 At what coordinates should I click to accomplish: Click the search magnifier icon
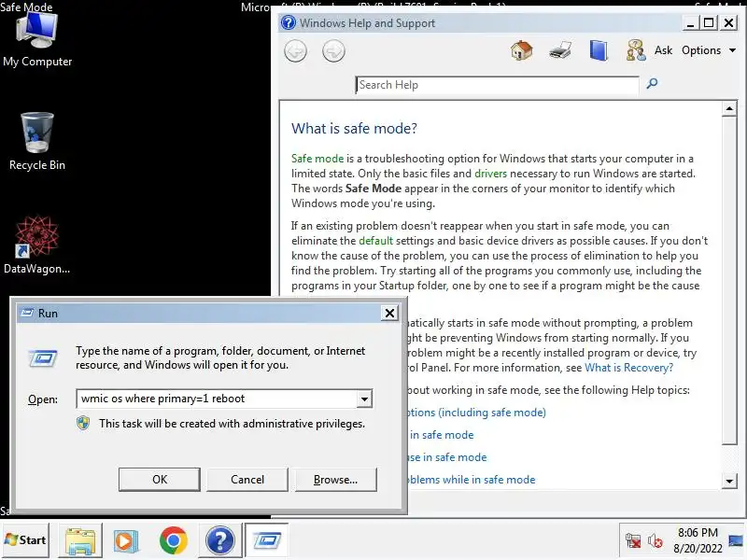click(652, 84)
